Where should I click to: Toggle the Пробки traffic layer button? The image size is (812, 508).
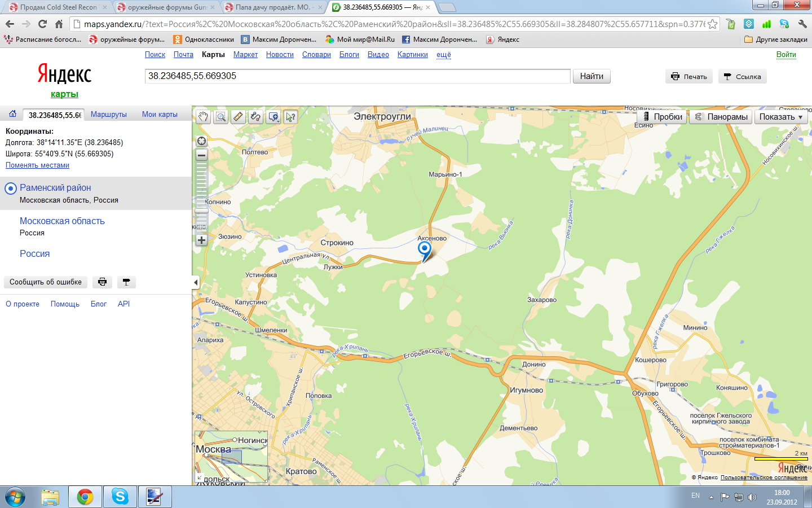coord(662,117)
